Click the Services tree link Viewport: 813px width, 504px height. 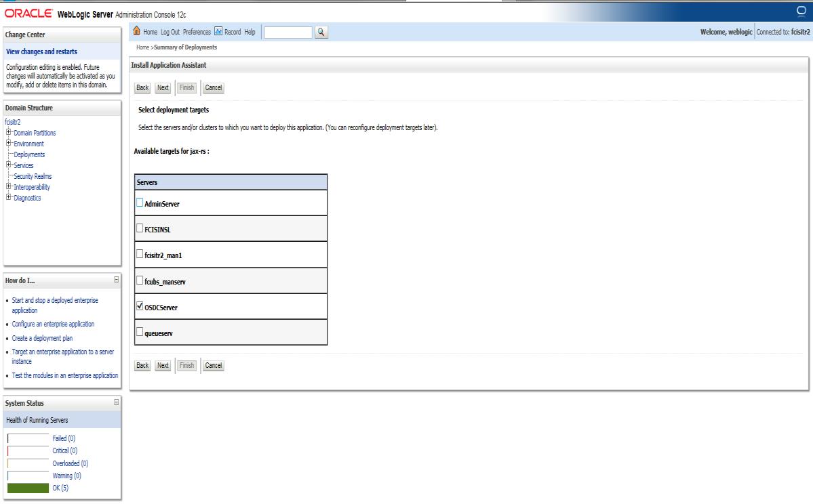[23, 165]
